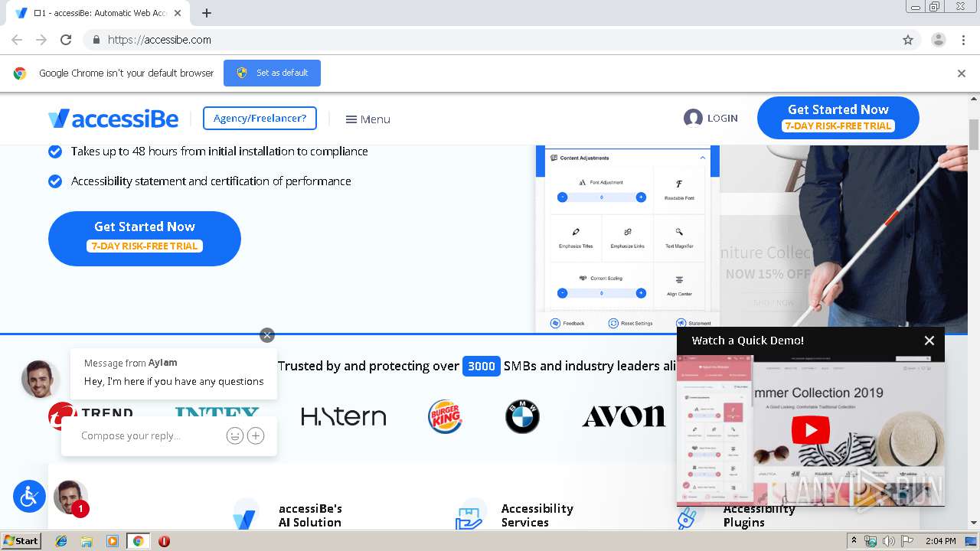Dismiss the Aylam chat message popup
Screen dimensions: 980x551
[x=266, y=335]
